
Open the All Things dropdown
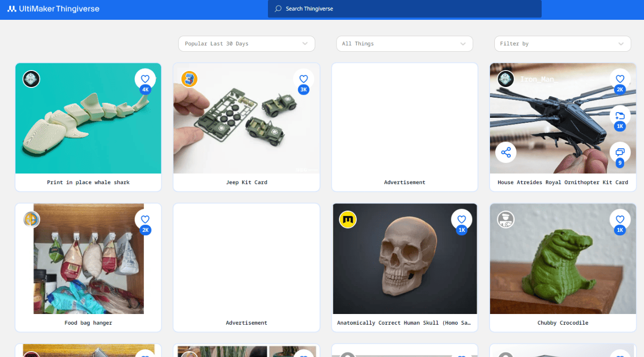tap(405, 43)
